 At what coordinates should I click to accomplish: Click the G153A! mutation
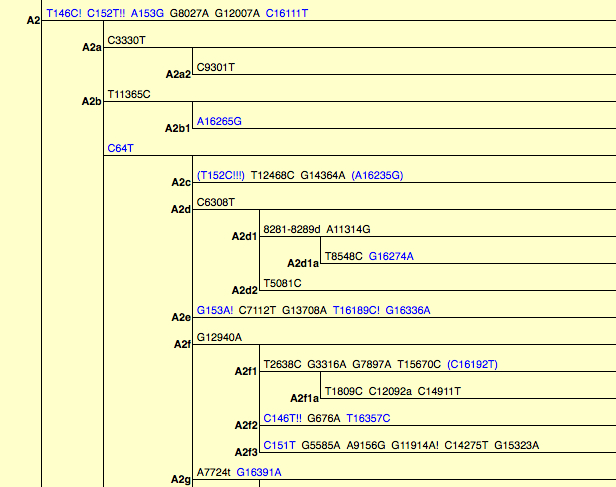click(x=214, y=310)
